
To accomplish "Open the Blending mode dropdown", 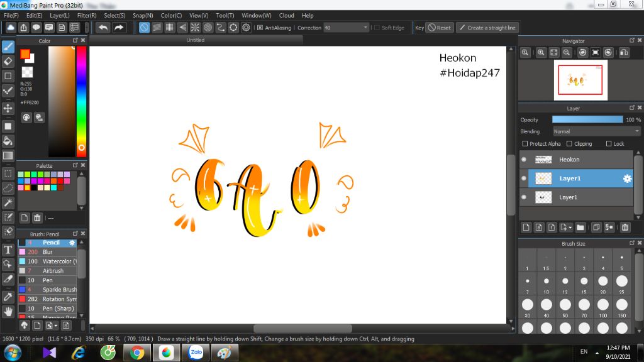I will click(596, 131).
